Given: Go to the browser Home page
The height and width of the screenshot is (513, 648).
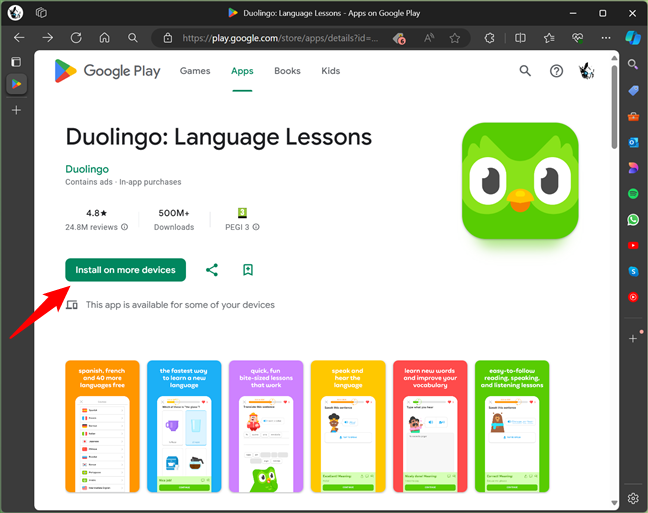Looking at the screenshot, I should [105, 38].
